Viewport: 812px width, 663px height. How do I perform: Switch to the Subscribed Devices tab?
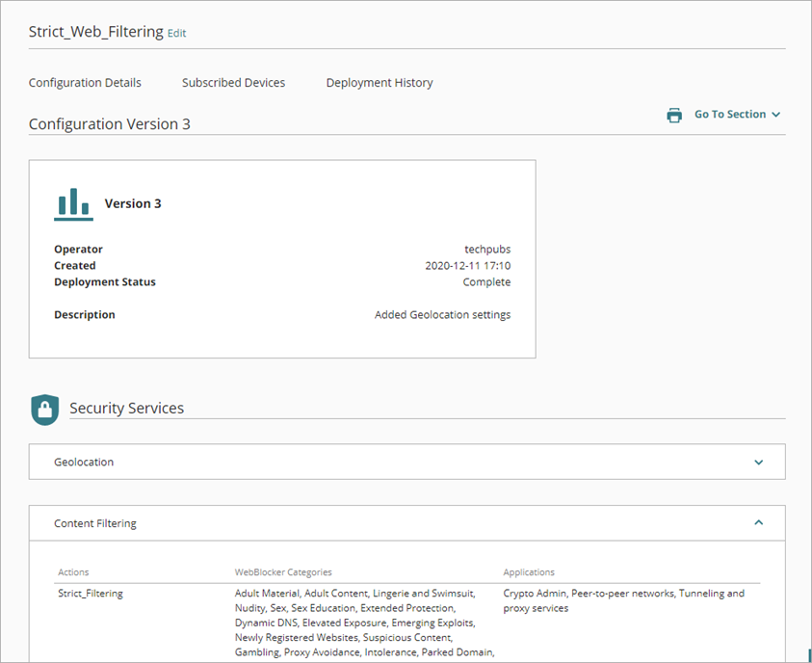point(233,82)
